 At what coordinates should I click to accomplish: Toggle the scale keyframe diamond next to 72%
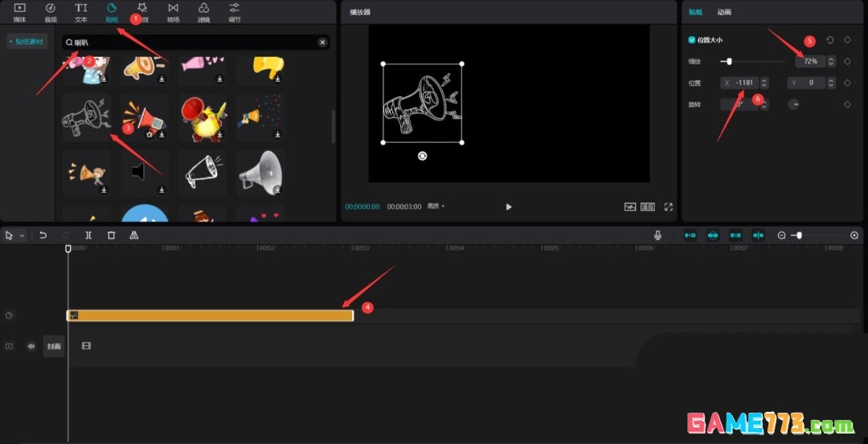coord(847,61)
